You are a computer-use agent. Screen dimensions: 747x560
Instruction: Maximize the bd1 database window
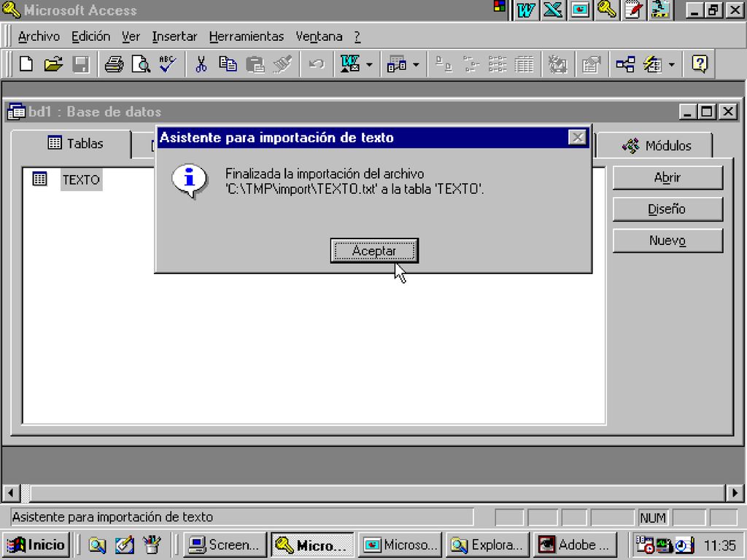707,112
